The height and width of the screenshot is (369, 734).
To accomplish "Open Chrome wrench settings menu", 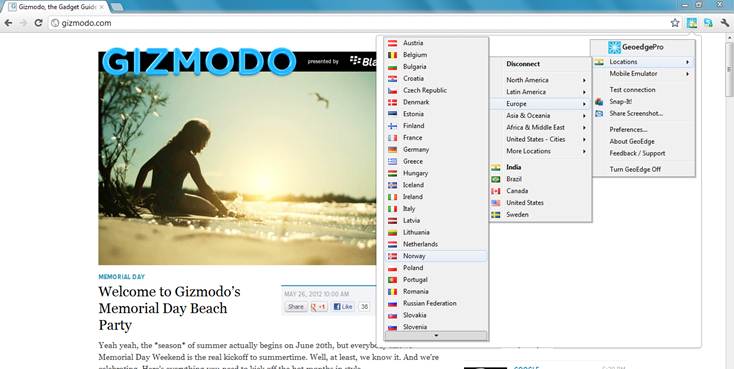I will pyautogui.click(x=725, y=22).
